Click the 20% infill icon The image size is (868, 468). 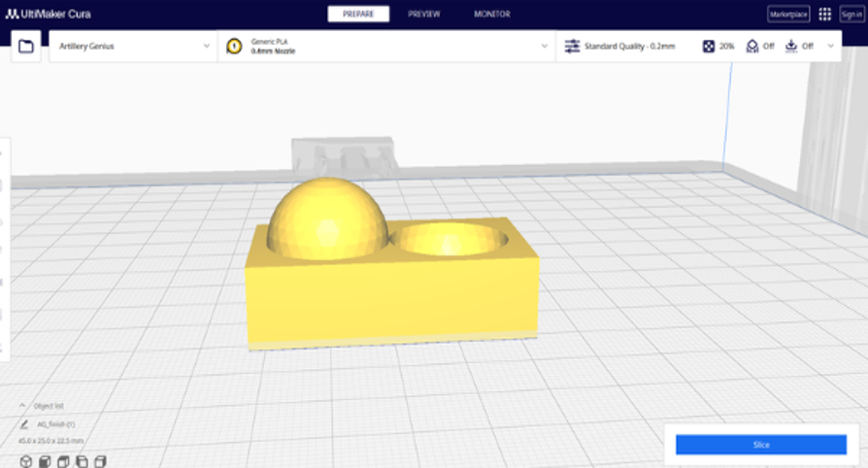[x=709, y=46]
